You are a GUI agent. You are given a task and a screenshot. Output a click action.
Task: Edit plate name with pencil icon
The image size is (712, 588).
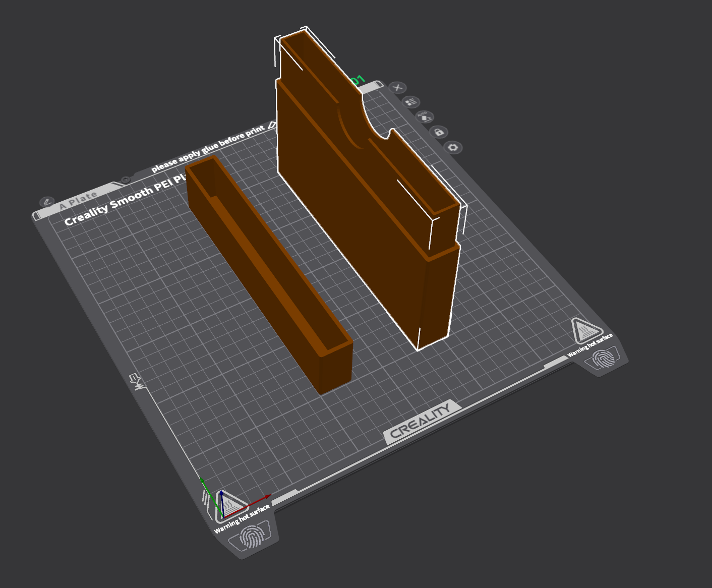[47, 202]
